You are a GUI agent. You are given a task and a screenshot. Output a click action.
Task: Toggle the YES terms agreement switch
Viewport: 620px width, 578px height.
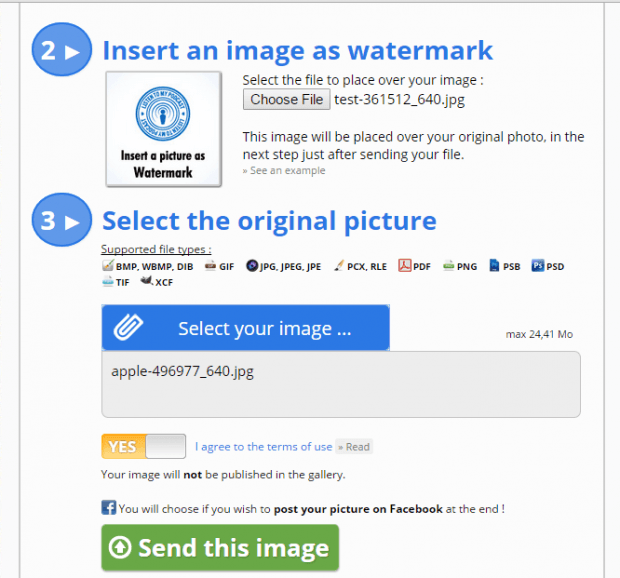click(144, 446)
